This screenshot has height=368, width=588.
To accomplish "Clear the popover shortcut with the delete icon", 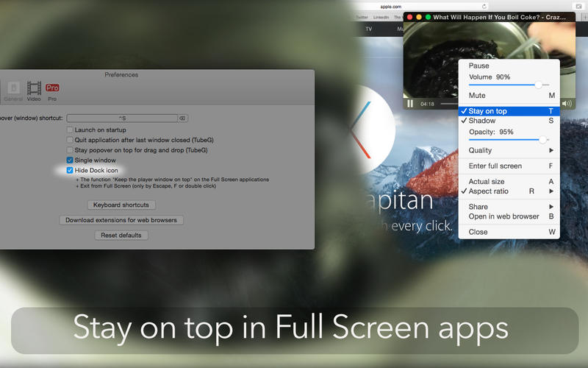I will [x=182, y=118].
